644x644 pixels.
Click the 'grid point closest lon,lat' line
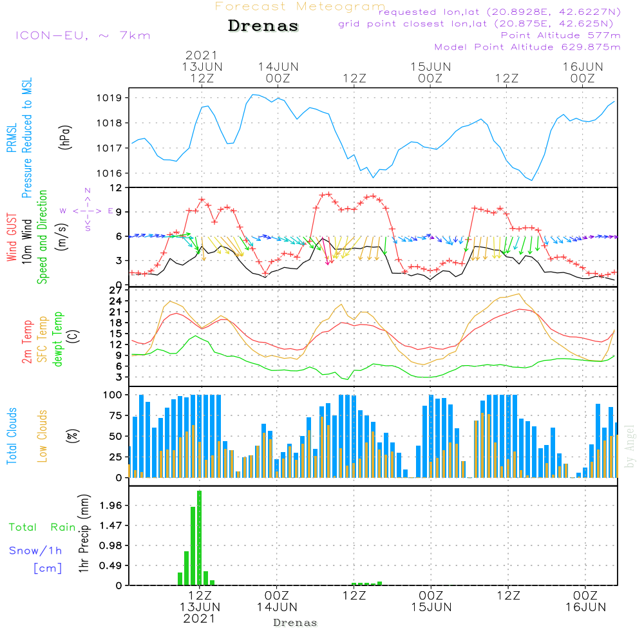(x=476, y=23)
